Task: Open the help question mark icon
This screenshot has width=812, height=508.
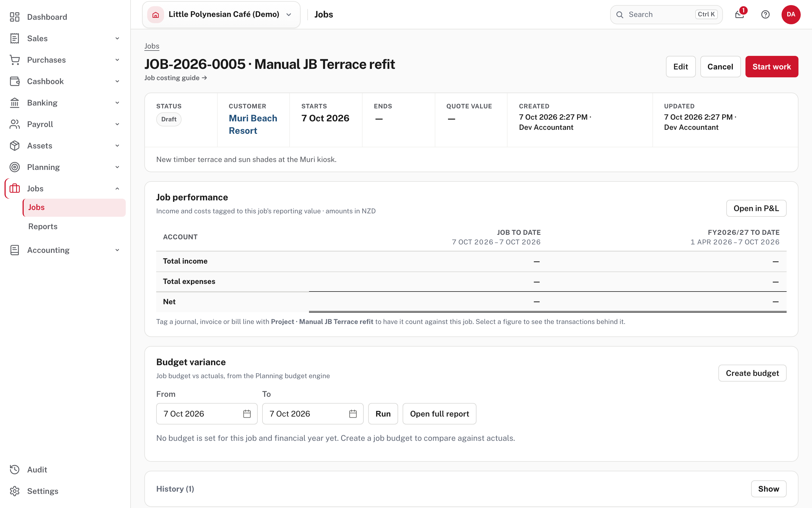Action: pyautogui.click(x=765, y=14)
